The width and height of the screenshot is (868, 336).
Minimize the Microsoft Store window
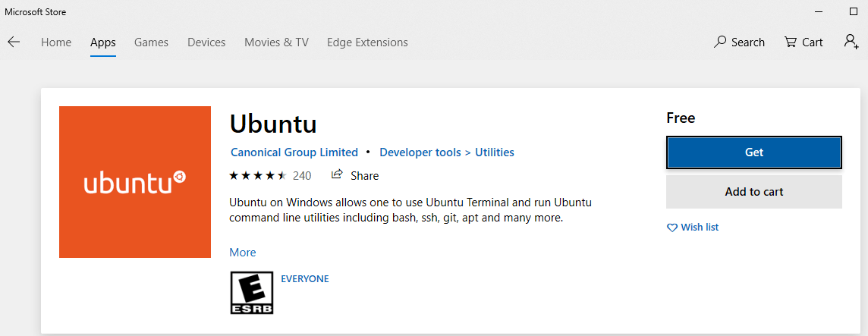[818, 11]
